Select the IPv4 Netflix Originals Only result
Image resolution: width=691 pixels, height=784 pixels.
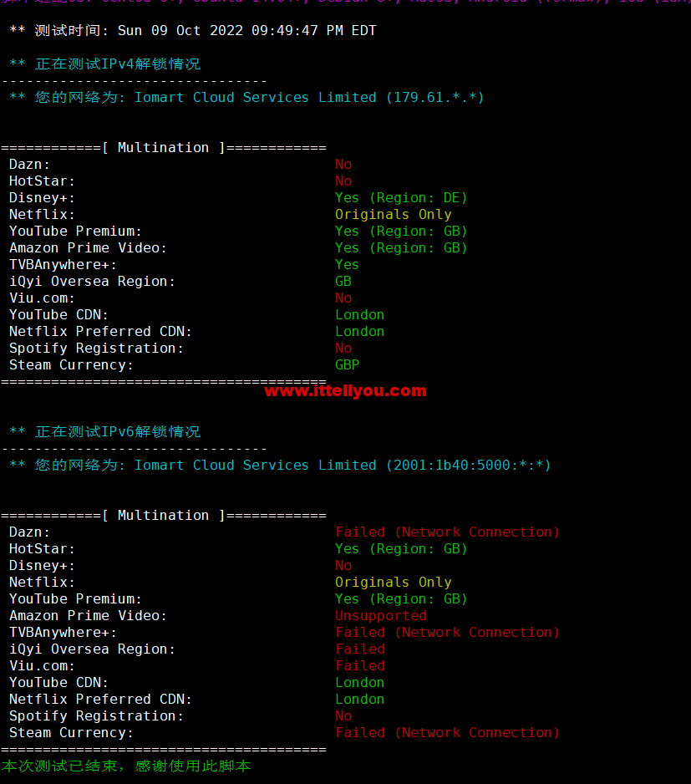[393, 215]
